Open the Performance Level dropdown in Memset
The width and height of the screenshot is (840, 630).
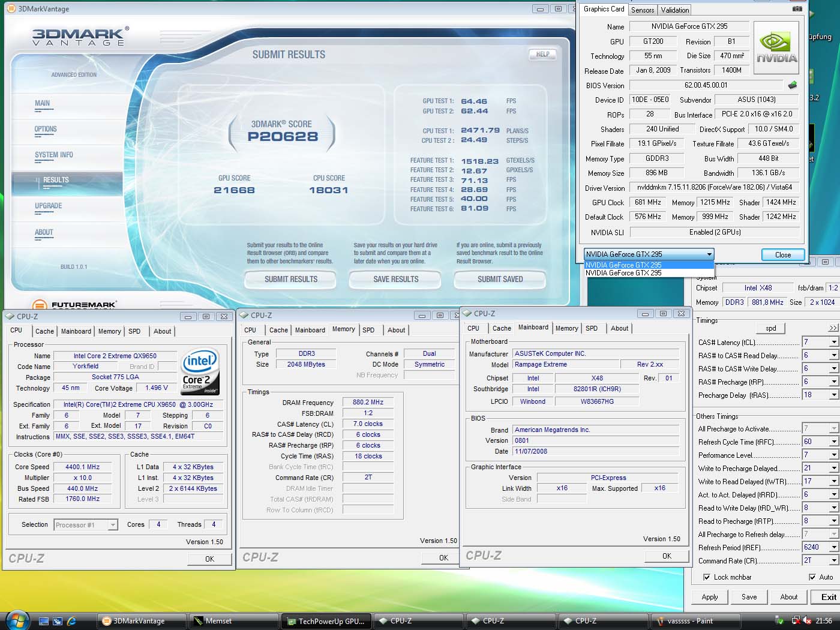pos(833,455)
